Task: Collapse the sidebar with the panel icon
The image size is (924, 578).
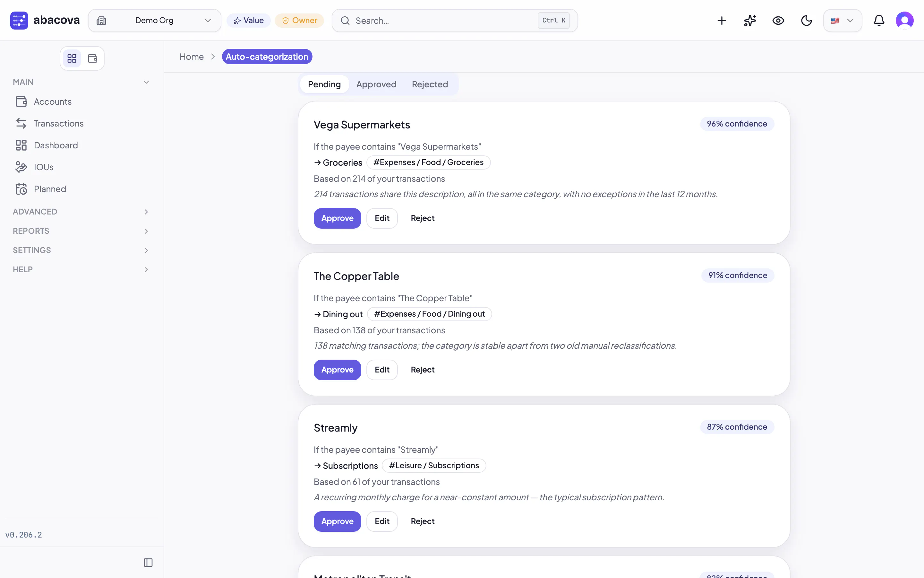Action: pyautogui.click(x=148, y=563)
